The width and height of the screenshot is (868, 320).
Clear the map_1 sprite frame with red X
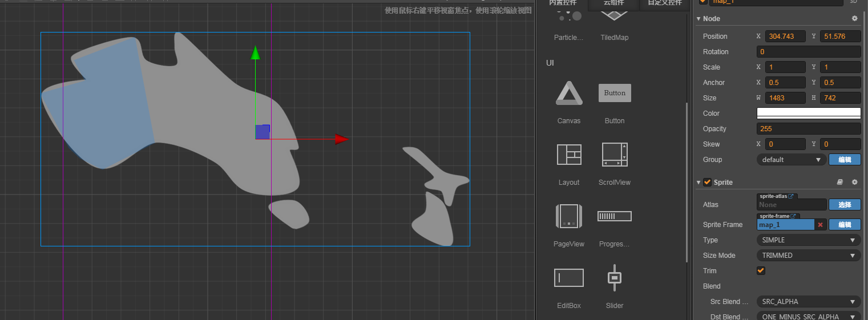pyautogui.click(x=821, y=225)
